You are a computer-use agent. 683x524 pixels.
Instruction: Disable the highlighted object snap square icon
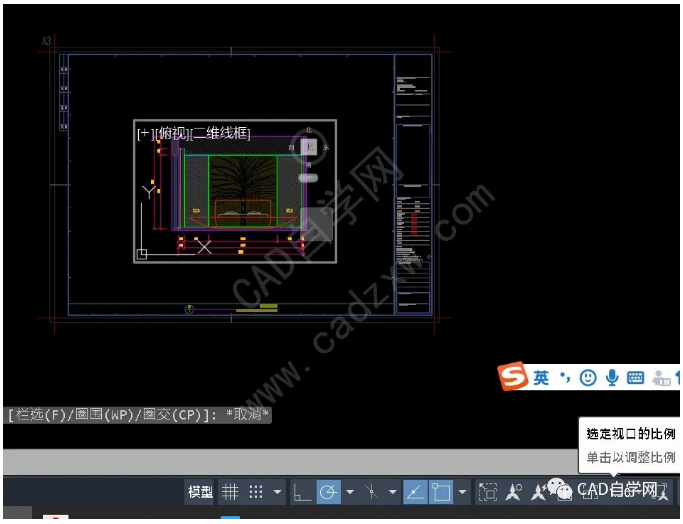pos(441,492)
